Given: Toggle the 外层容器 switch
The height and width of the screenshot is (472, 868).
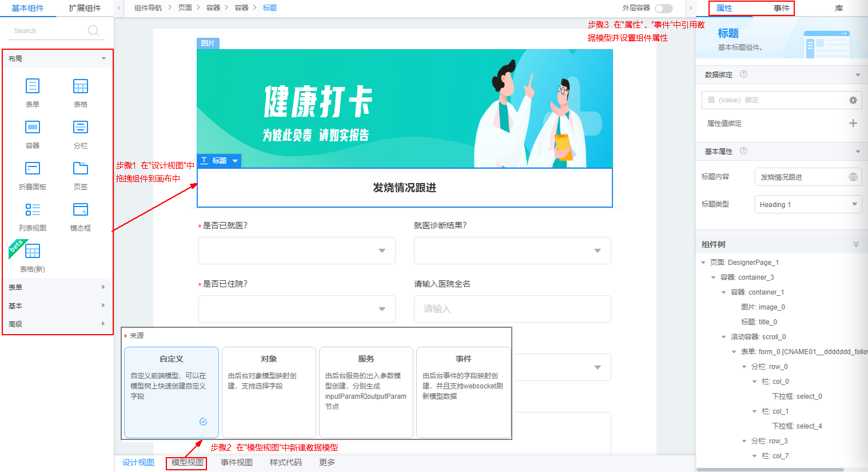Looking at the screenshot, I should 663,8.
